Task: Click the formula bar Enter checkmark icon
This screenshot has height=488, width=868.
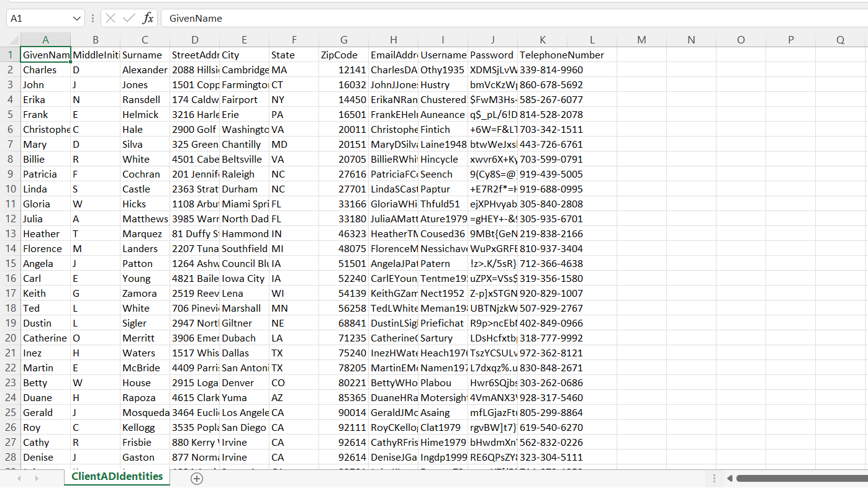Action: click(129, 19)
